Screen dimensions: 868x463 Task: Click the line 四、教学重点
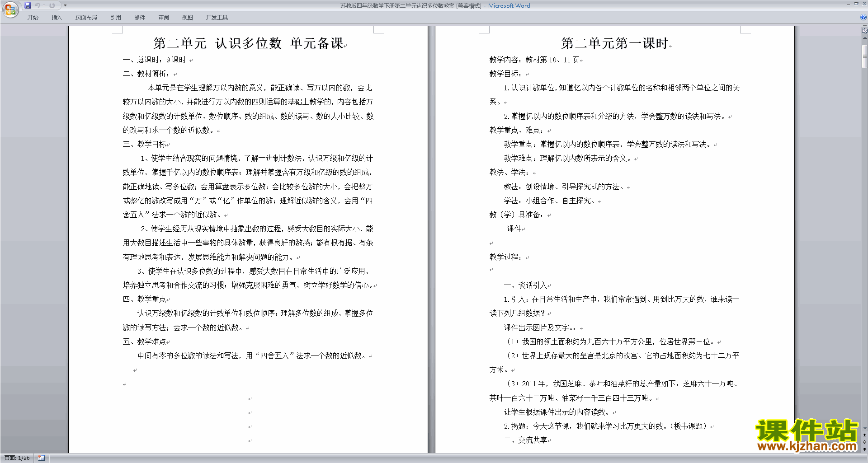click(x=145, y=299)
